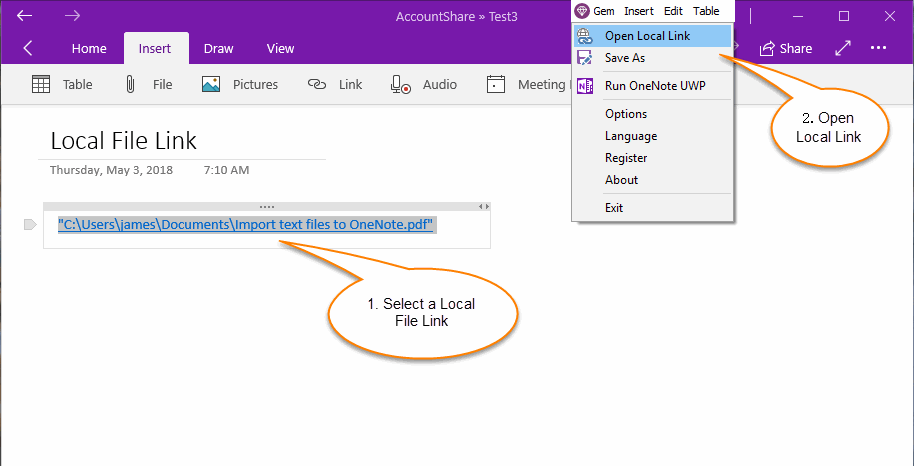Click the Link chain icon
This screenshot has height=466, width=914.
point(316,85)
